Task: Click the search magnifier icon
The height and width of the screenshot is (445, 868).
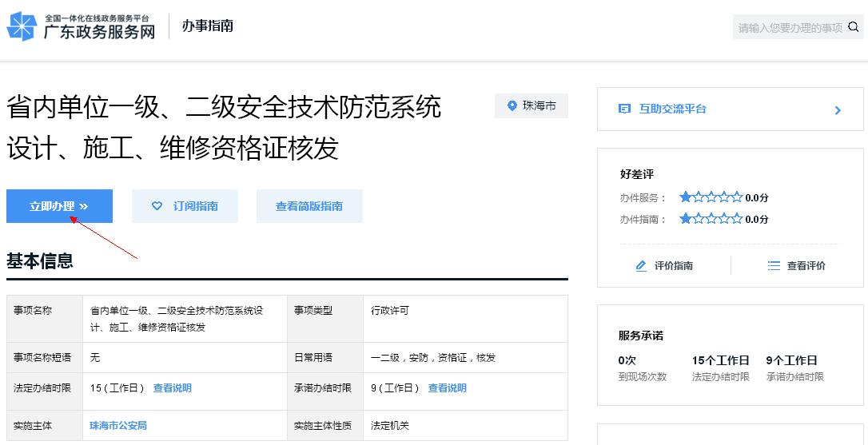Action: [853, 27]
